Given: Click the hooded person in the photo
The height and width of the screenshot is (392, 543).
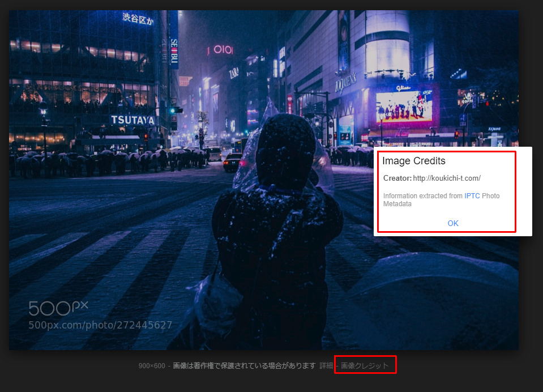Looking at the screenshot, I should (x=276, y=227).
